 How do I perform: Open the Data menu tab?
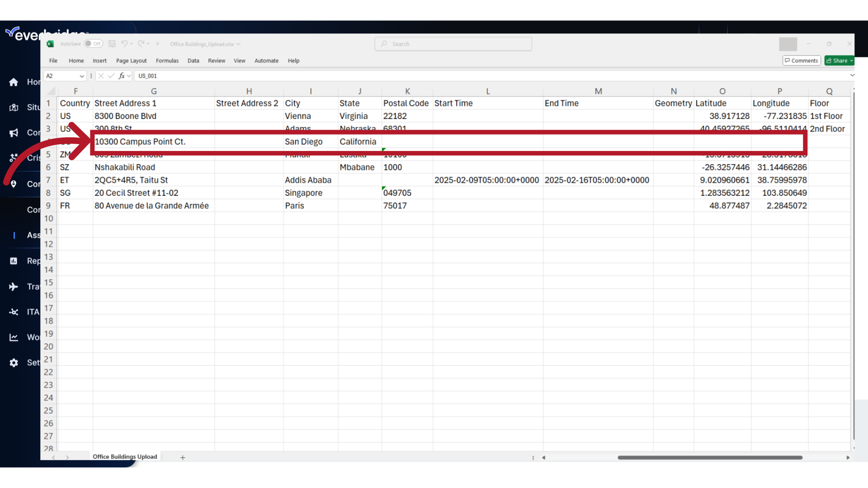click(x=193, y=61)
